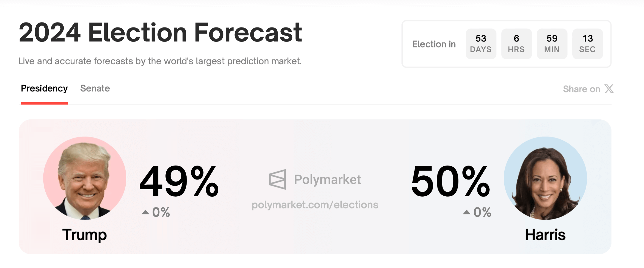Click Trump's 49% forecast number

tap(179, 181)
